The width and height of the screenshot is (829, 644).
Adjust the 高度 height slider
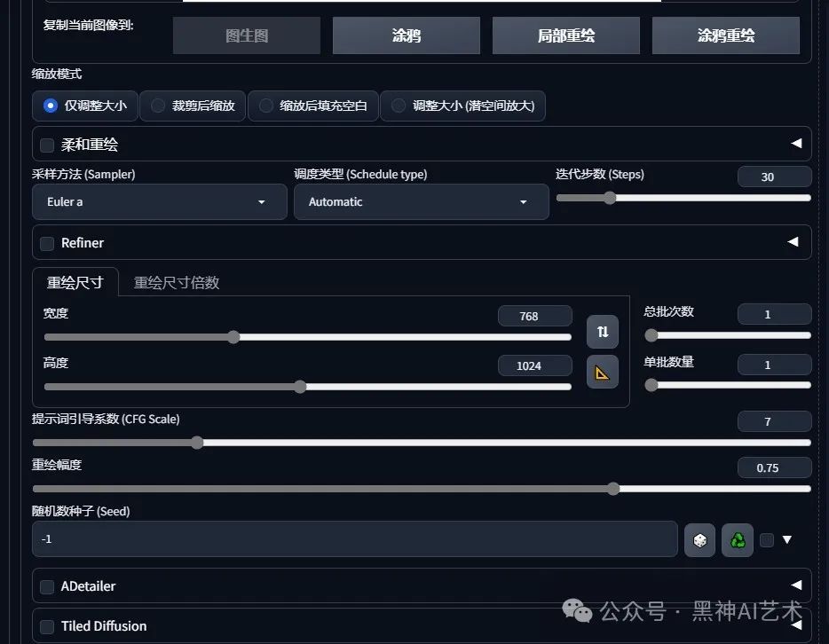(308, 387)
